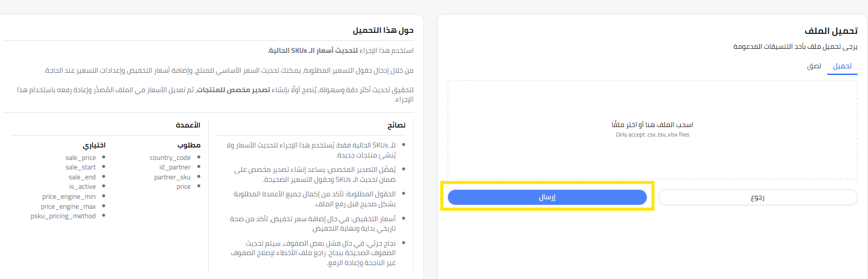Viewport: 868px width, 279px height.
Task: Click the blue إرسال submit button
Action: 547,197
